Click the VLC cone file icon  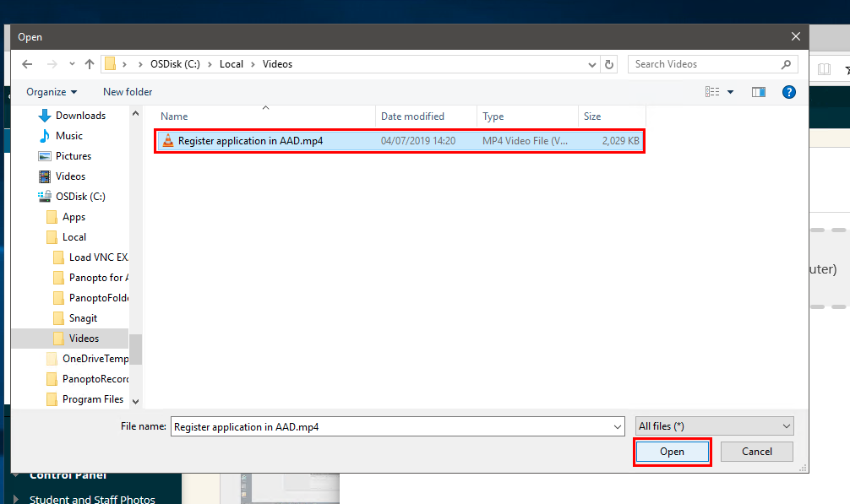[168, 141]
